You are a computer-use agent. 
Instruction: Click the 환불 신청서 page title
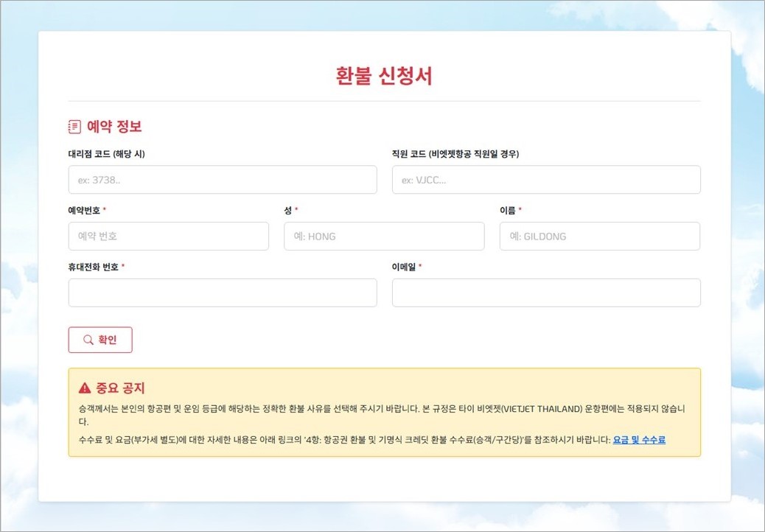point(383,76)
